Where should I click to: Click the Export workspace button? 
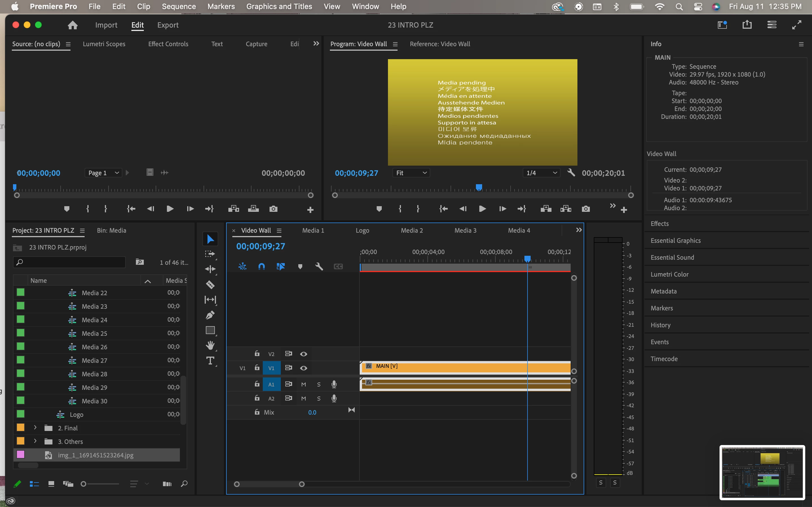pyautogui.click(x=168, y=25)
